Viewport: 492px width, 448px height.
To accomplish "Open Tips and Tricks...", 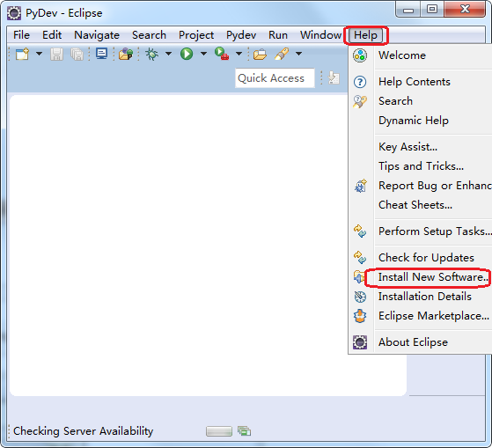I will coord(421,166).
